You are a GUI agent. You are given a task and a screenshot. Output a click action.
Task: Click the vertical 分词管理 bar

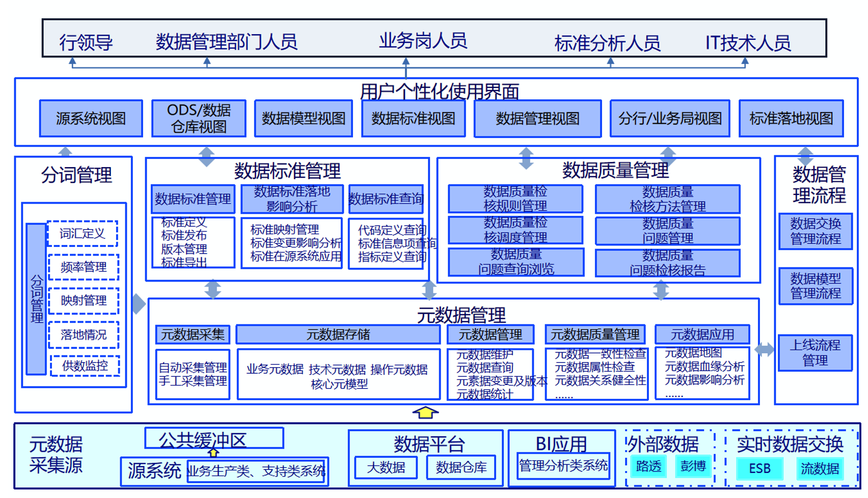tap(36, 299)
